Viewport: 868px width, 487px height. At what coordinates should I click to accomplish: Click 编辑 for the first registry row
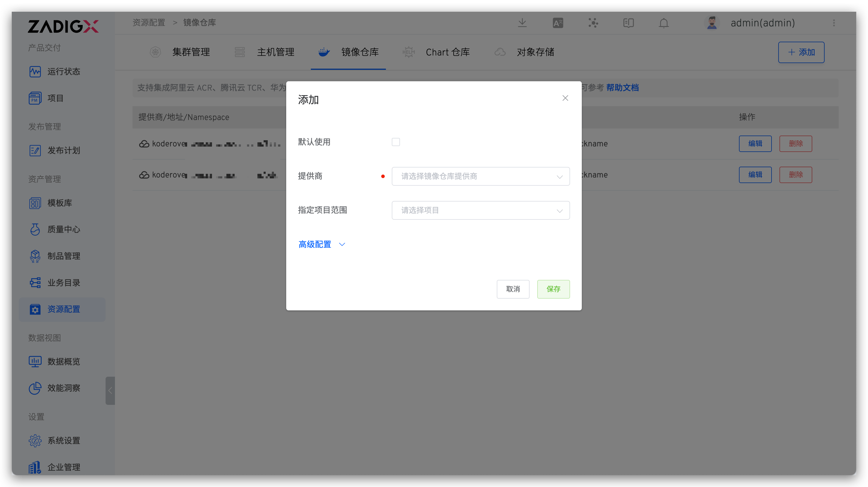(x=755, y=143)
